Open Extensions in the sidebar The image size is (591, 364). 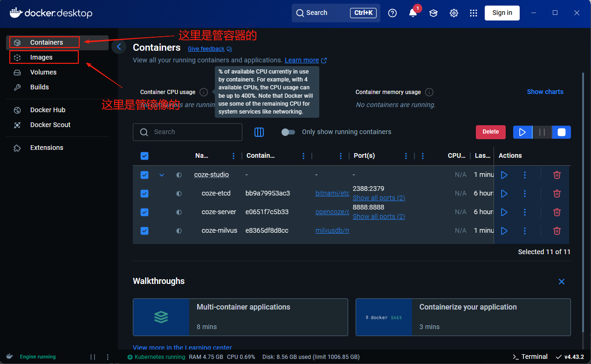coord(58,148)
